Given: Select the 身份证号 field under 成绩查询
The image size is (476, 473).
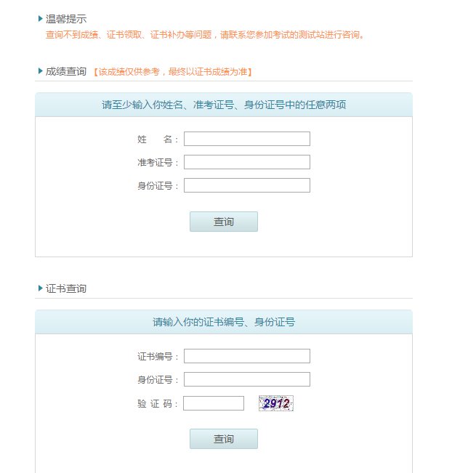Looking at the screenshot, I should pyautogui.click(x=247, y=185).
